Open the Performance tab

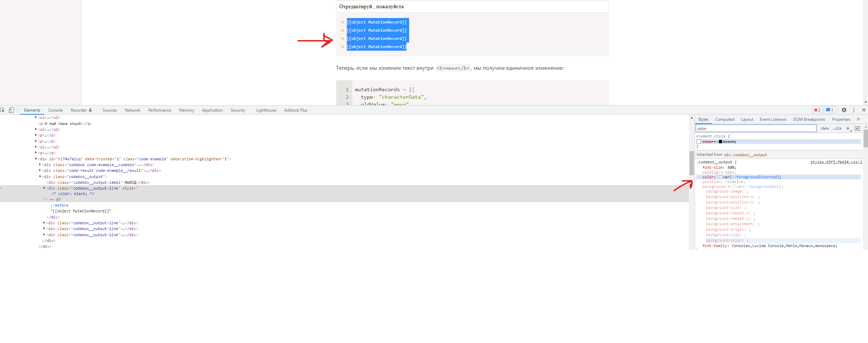click(x=159, y=110)
